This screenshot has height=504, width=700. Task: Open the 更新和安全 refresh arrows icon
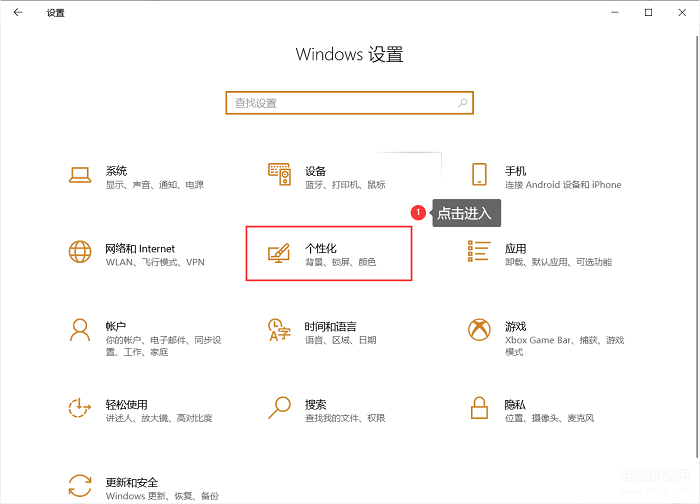tap(80, 486)
